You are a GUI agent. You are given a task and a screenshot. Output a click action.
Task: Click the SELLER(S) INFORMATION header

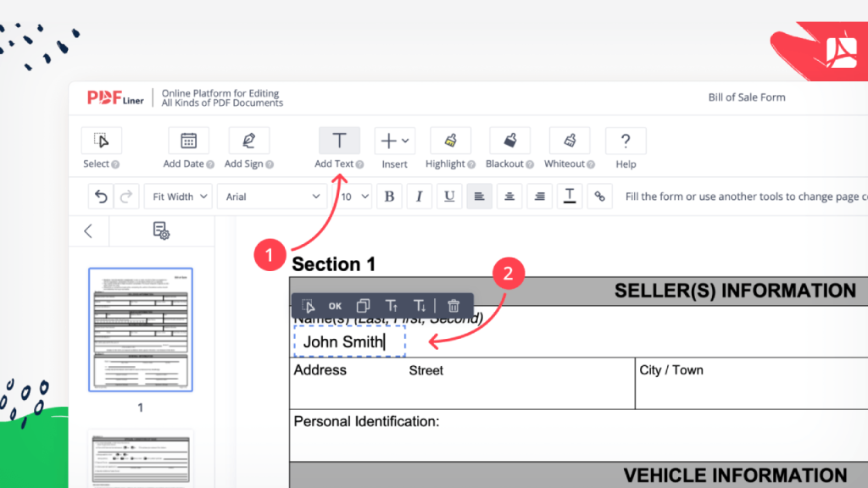735,291
